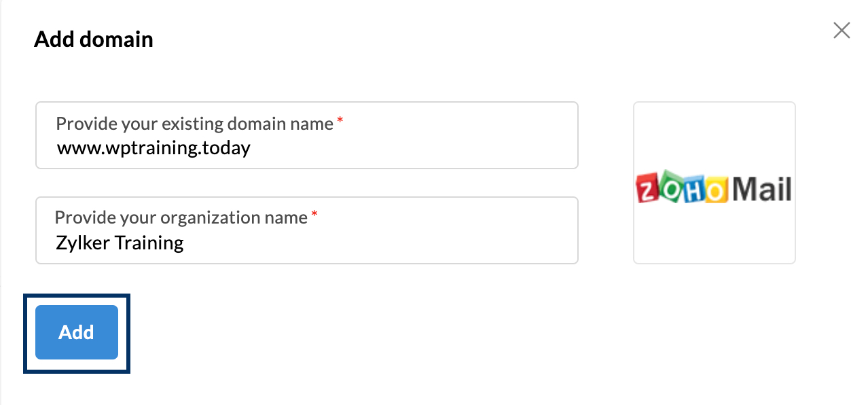Click the word 'today' in the domain value

pos(226,147)
